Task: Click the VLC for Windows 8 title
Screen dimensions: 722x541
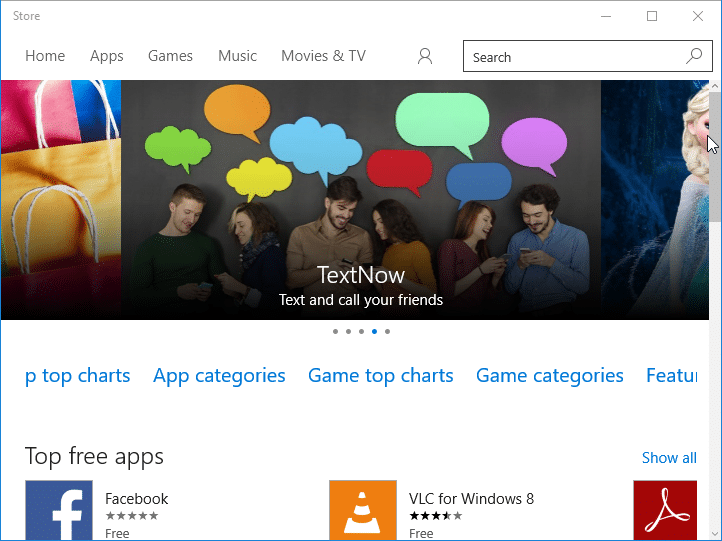Action: coord(471,499)
